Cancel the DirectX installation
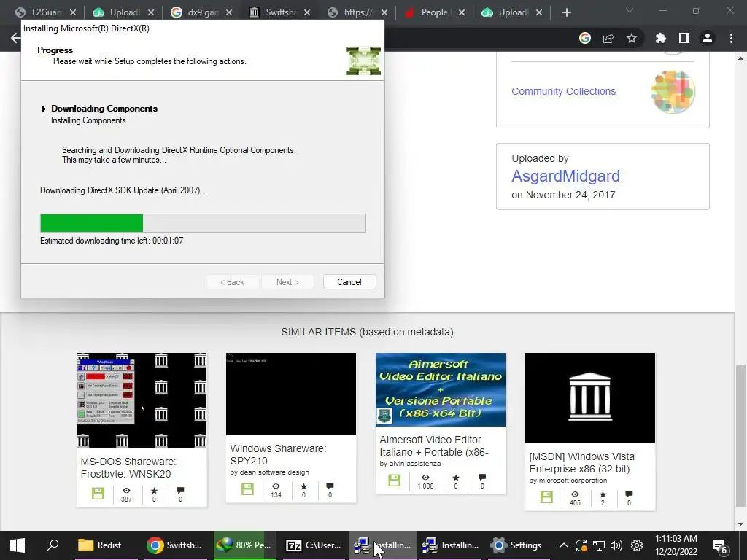 (x=349, y=282)
